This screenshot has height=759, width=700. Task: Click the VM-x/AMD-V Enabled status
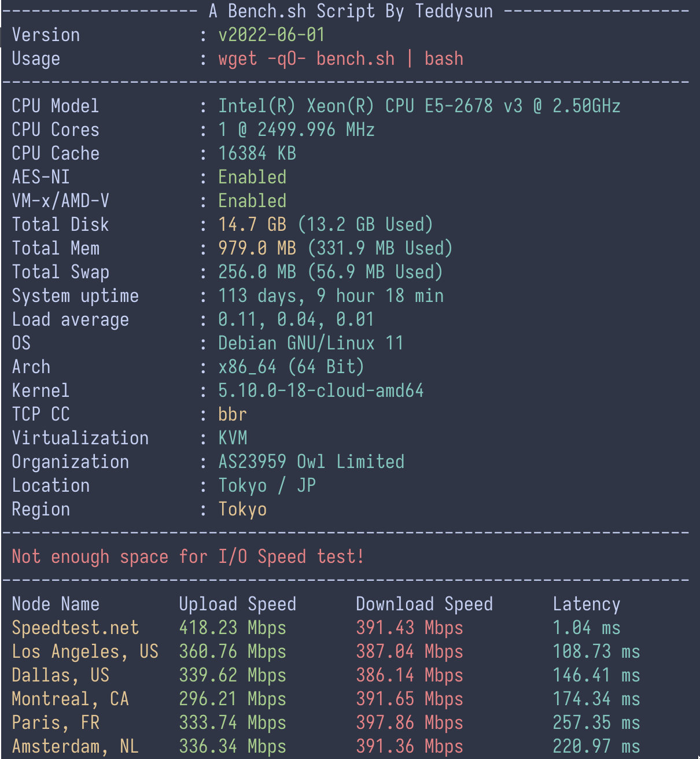pyautogui.click(x=252, y=201)
